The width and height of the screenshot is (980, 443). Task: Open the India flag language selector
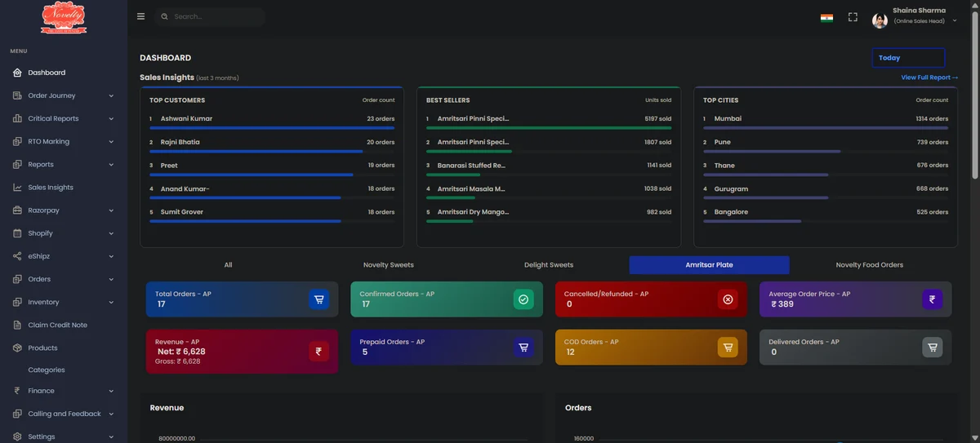[x=826, y=17]
